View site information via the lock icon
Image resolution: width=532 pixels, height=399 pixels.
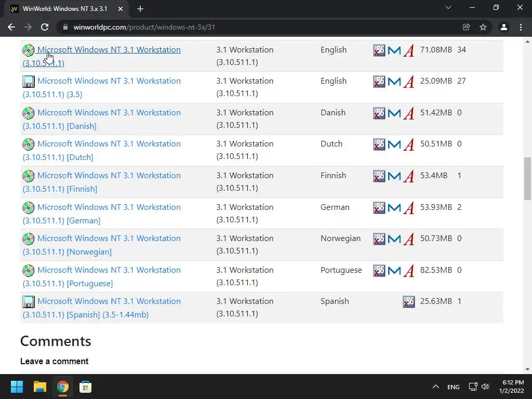[x=65, y=27]
